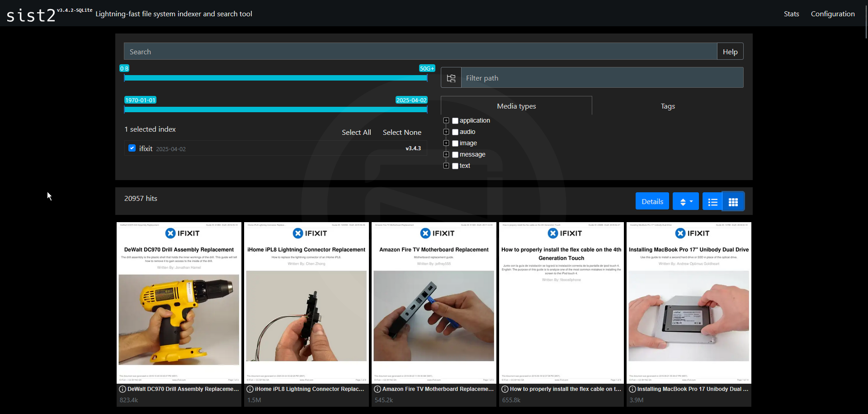Switch to list view layout
Image resolution: width=868 pixels, height=414 pixels.
pyautogui.click(x=712, y=201)
